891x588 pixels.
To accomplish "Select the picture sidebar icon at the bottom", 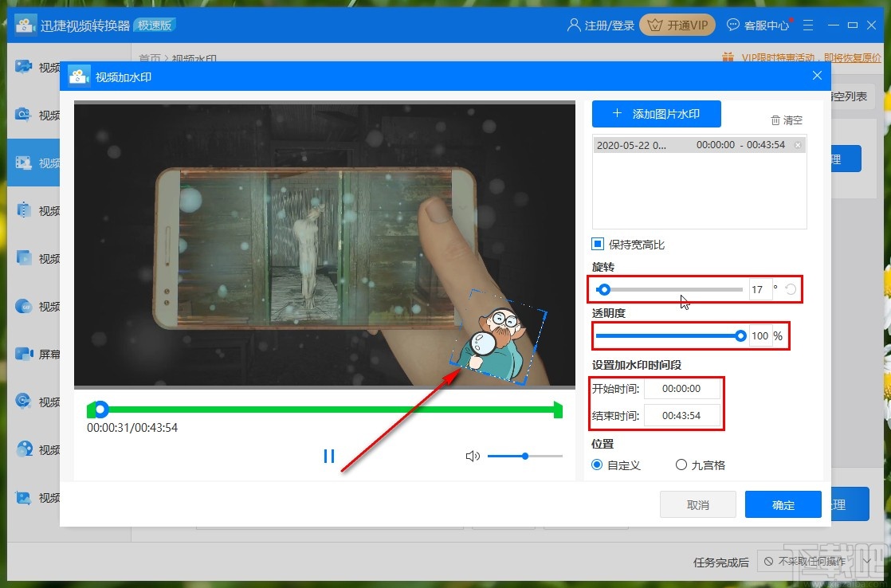I will click(24, 498).
